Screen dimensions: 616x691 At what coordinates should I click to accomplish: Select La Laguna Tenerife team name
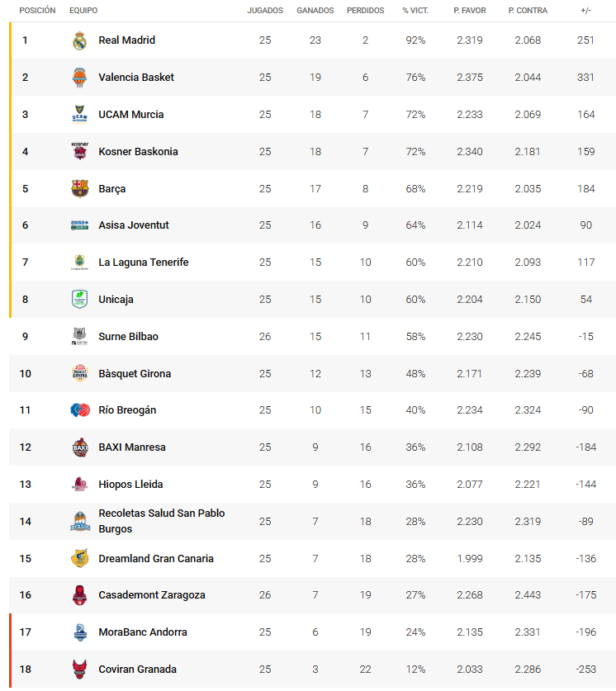pyautogui.click(x=143, y=263)
